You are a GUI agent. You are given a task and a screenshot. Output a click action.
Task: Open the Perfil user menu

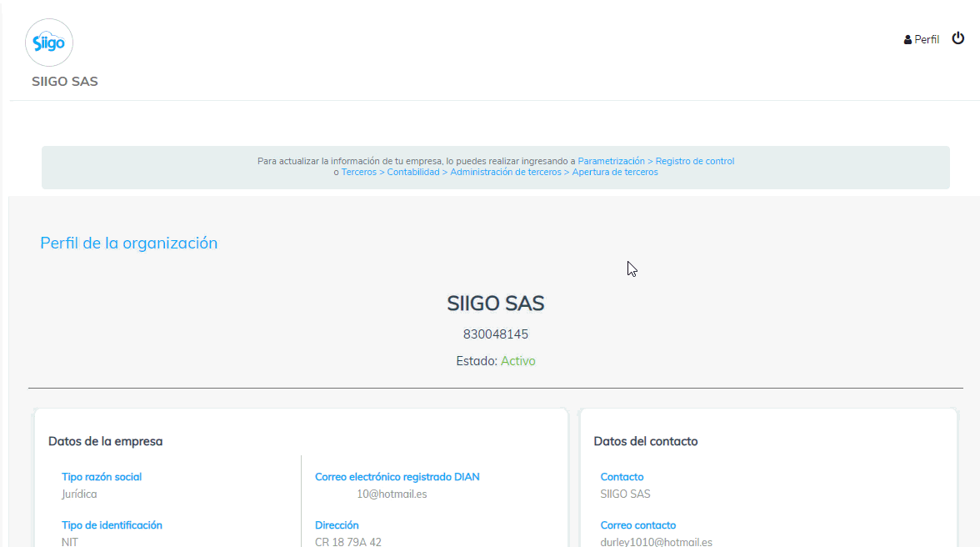pos(922,39)
